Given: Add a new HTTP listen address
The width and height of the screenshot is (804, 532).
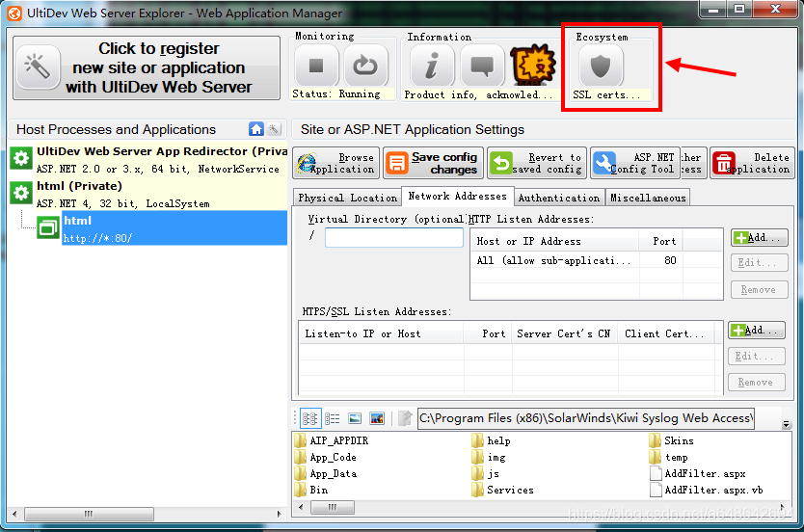Looking at the screenshot, I should click(x=759, y=238).
